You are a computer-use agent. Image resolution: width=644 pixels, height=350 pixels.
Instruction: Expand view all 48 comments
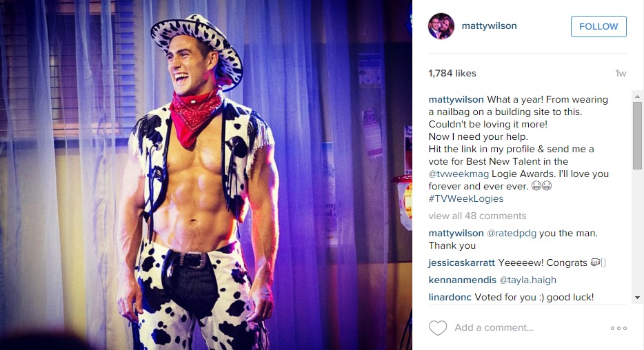(477, 216)
